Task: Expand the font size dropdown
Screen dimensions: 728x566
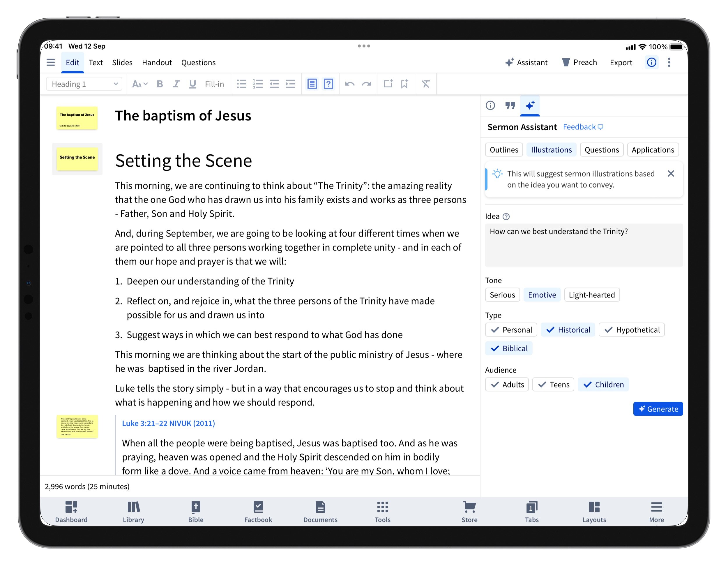Action: point(140,84)
